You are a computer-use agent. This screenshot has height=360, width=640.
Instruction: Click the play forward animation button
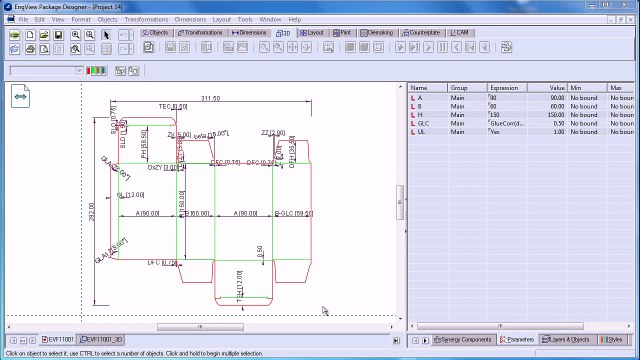(400, 47)
